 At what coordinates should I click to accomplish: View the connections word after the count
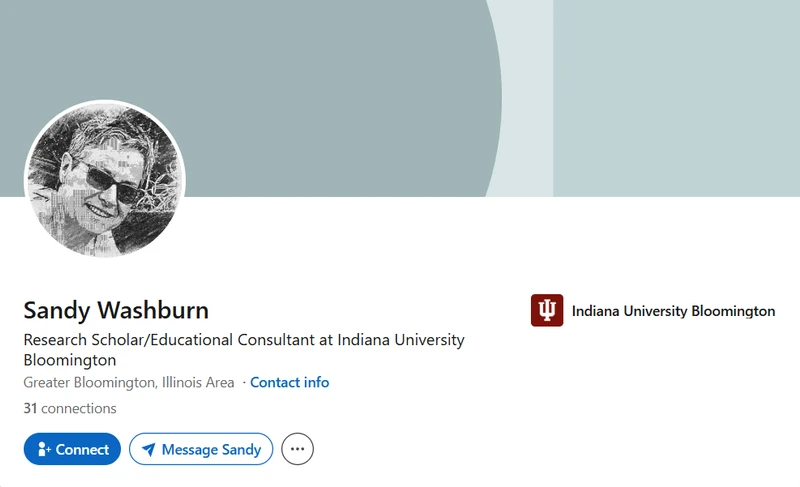point(79,408)
